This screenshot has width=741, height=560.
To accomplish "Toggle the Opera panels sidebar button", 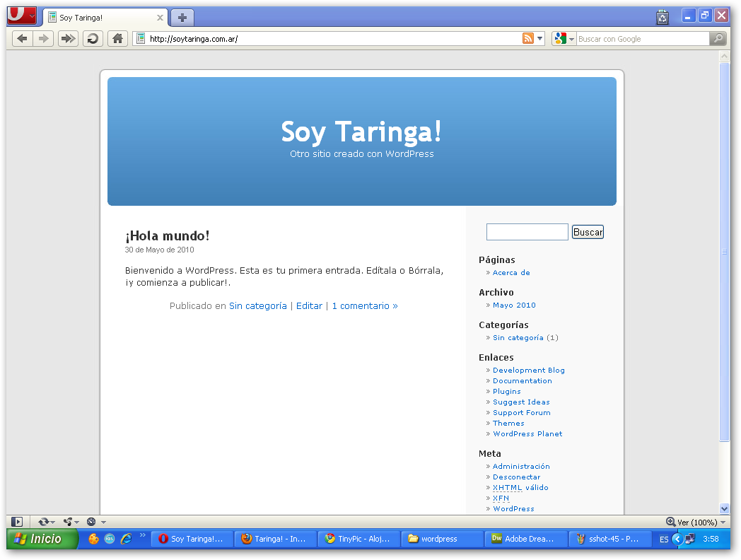I will [x=17, y=522].
